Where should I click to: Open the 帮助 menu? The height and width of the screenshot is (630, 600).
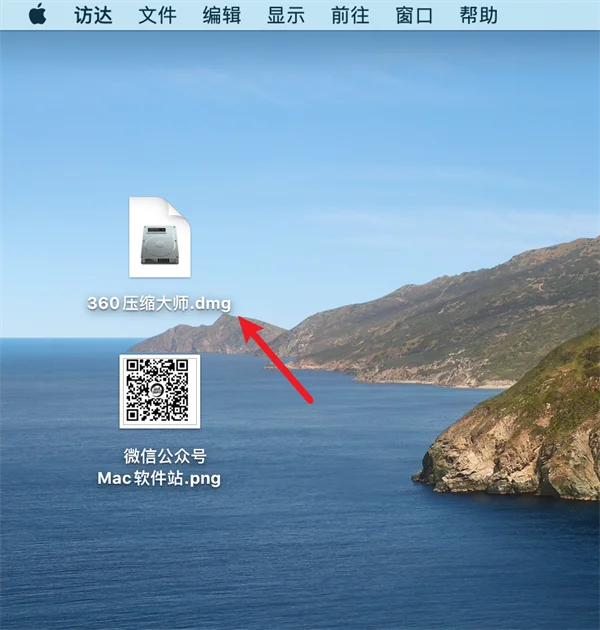coord(479,16)
